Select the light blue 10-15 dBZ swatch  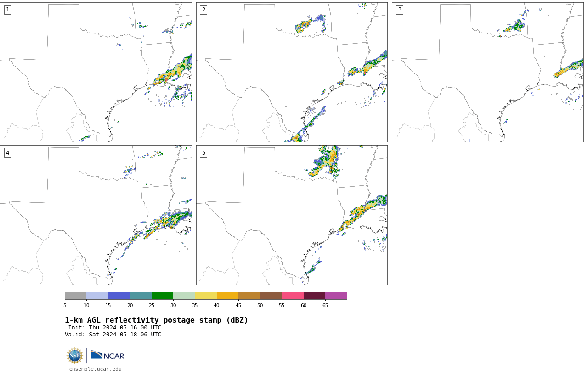pyautogui.click(x=97, y=296)
